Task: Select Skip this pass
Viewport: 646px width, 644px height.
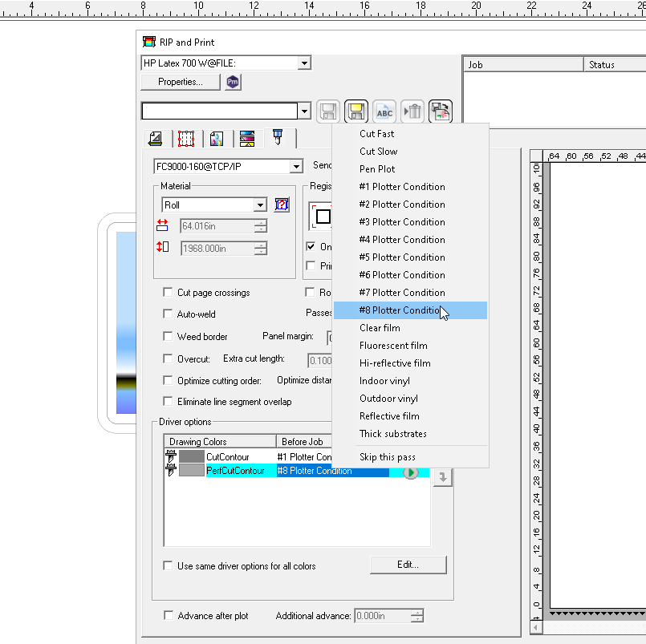Action: [x=410, y=457]
